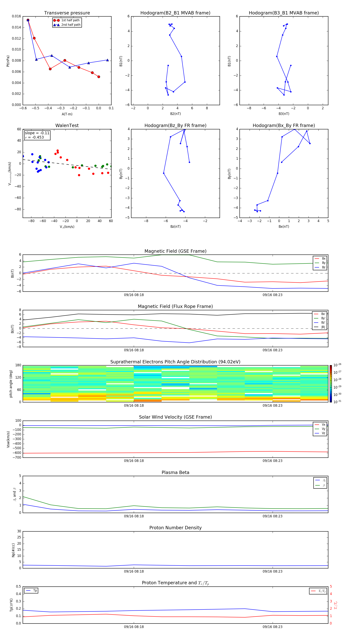This screenshot has height=644, width=351.
Task: Click the 'Hodogram(Bx_By FR frame)' title
Action: click(284, 125)
